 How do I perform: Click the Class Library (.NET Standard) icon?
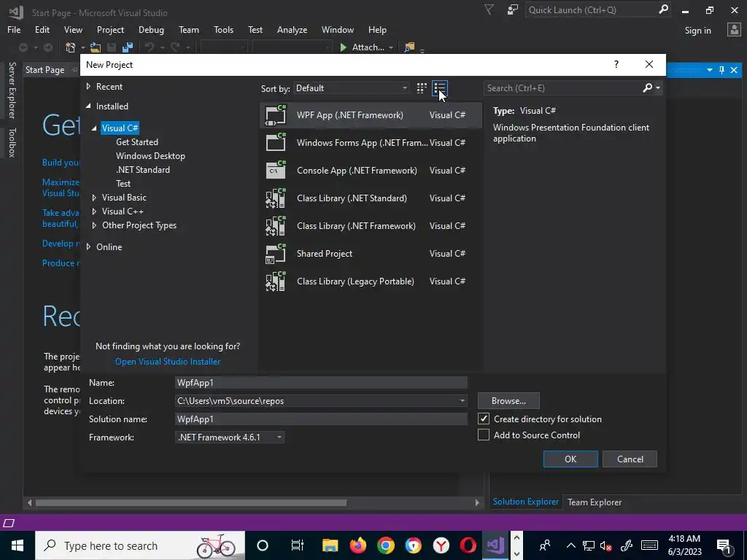[275, 198]
